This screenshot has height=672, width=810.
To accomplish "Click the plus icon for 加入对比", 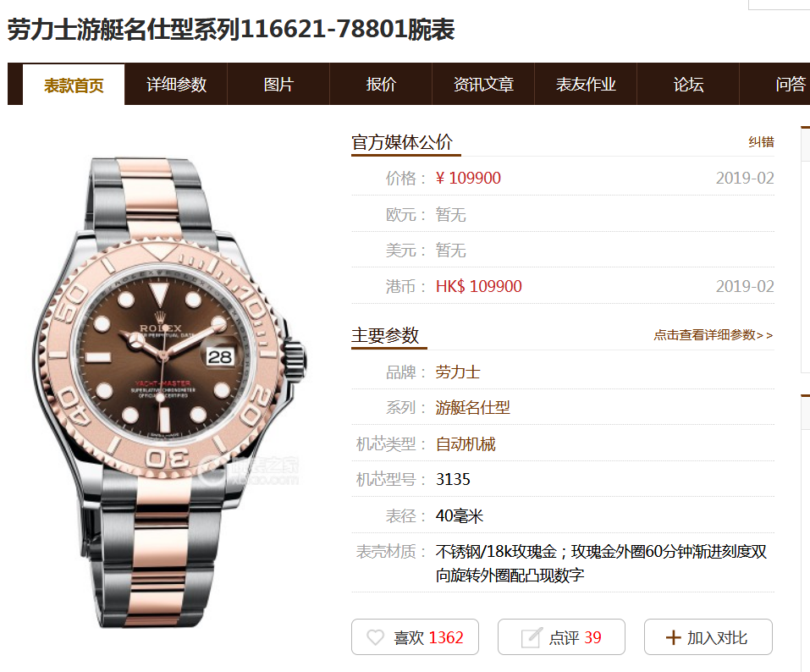I will [673, 637].
